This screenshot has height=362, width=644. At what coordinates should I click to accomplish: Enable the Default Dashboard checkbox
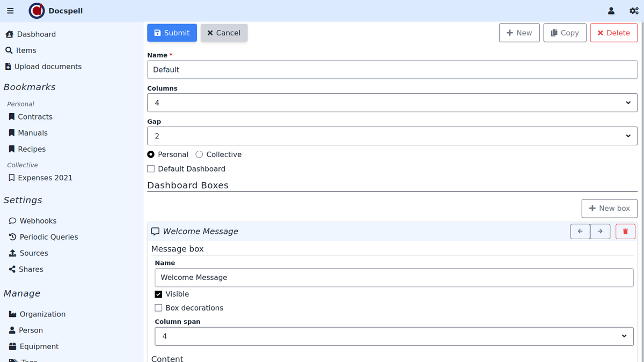(151, 169)
